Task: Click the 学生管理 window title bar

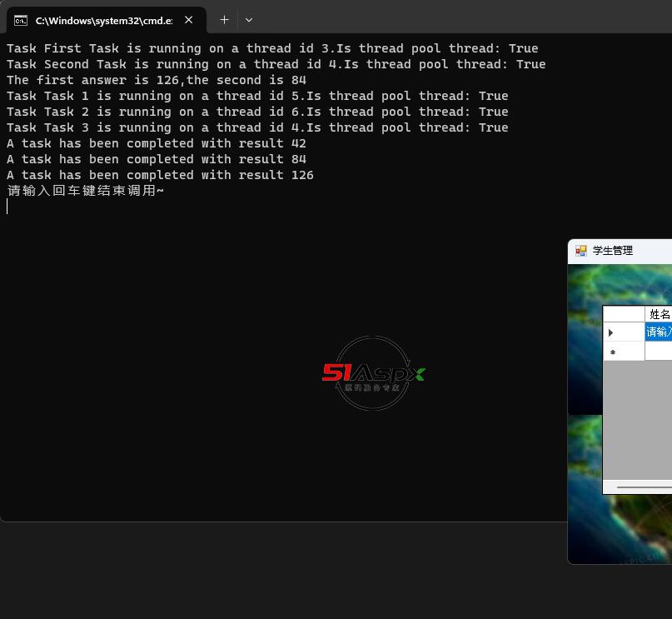Action: tap(620, 252)
